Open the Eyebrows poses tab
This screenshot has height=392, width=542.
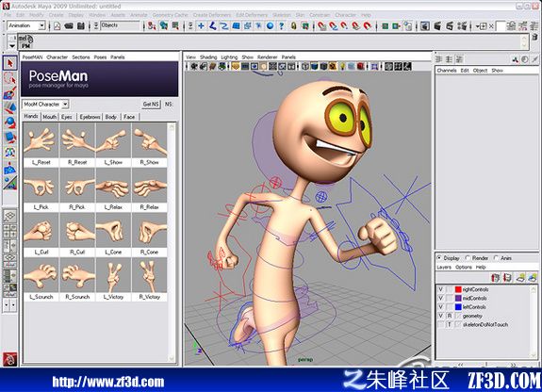click(x=90, y=117)
